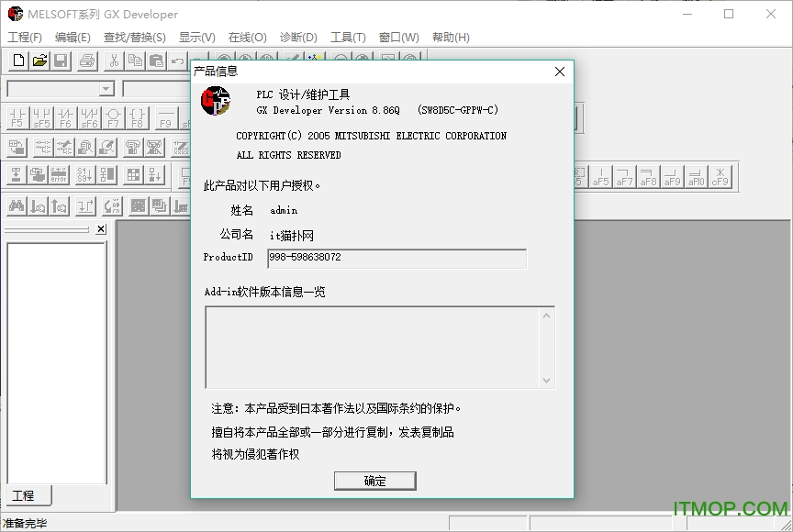This screenshot has width=793, height=532.
Task: Click the aF7 ladder symbol button
Action: [625, 177]
